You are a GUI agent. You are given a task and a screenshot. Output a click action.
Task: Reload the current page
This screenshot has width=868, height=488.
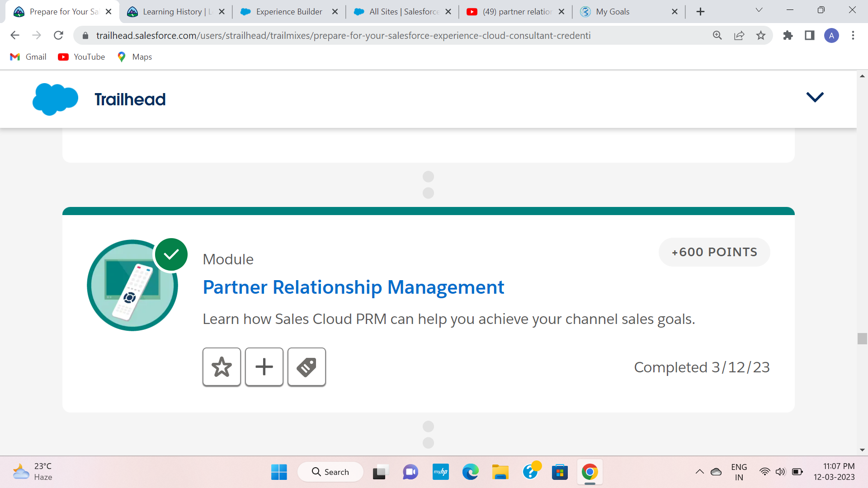(x=58, y=35)
